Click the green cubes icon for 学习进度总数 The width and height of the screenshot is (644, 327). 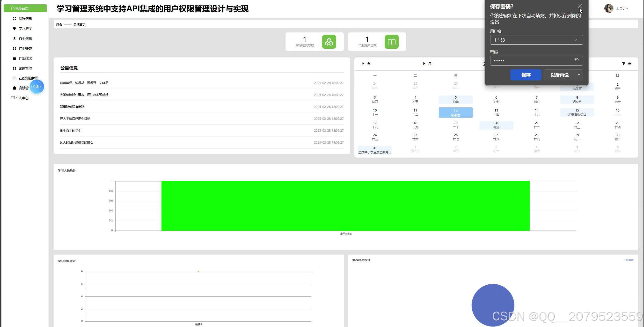[x=329, y=42]
